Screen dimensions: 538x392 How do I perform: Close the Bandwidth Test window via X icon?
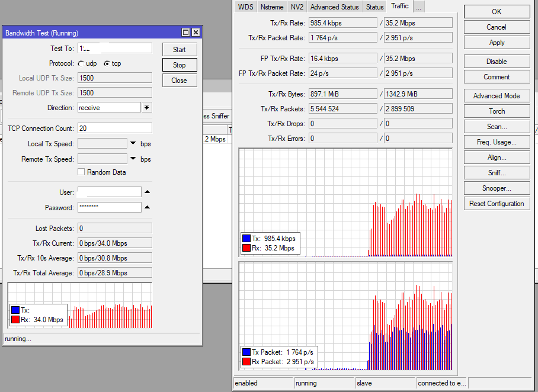[x=196, y=33]
